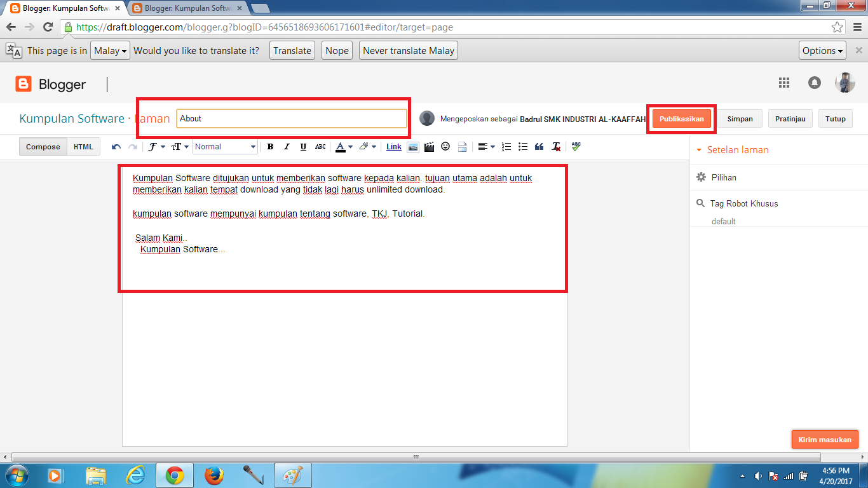Image resolution: width=868 pixels, height=488 pixels.
Task: Open the notifications bell
Action: 814,83
